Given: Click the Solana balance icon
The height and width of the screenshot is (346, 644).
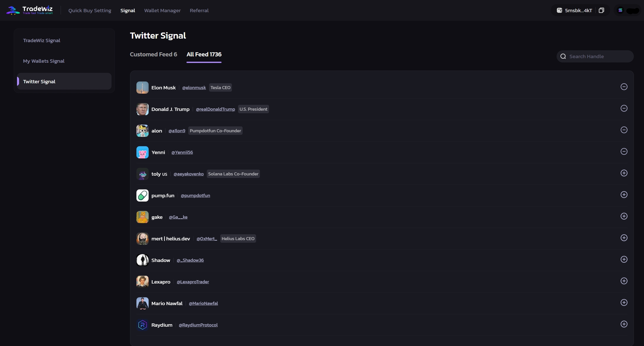Looking at the screenshot, I should (x=620, y=10).
